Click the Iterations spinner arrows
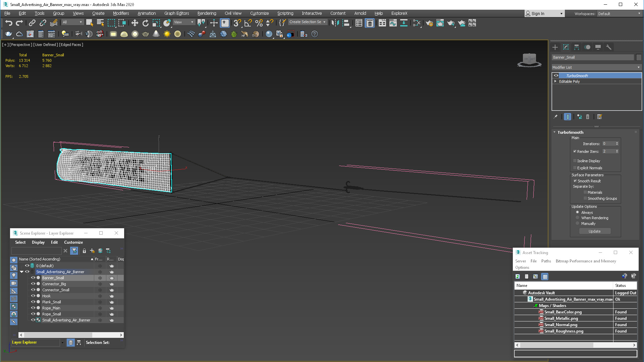The width and height of the screenshot is (644, 362). [617, 143]
